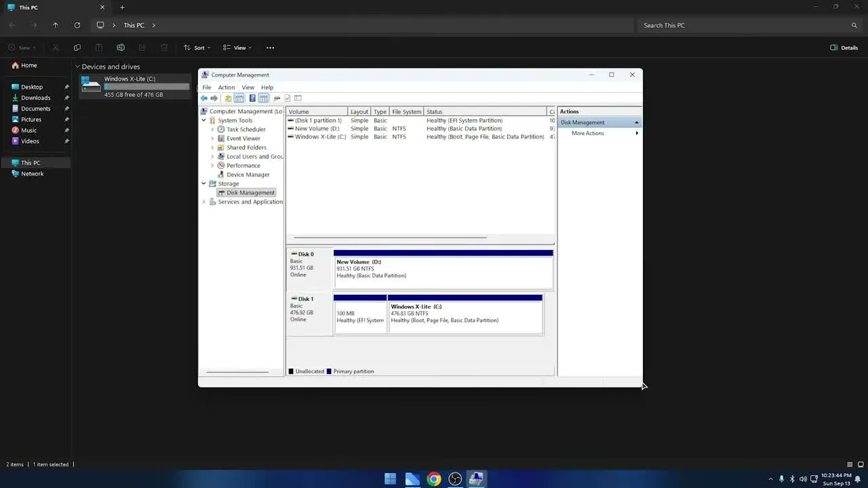Collapse the Storage node
This screenshot has width=868, height=488.
pos(203,184)
